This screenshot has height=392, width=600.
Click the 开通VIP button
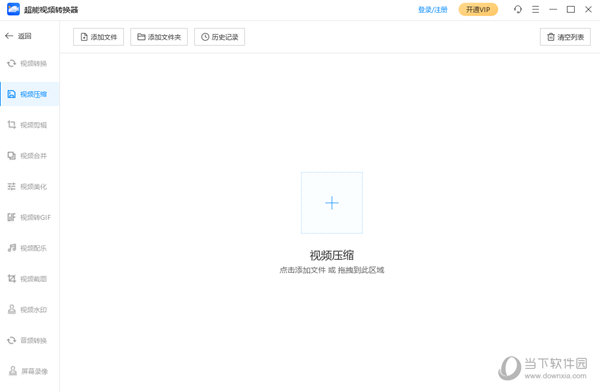pyautogui.click(x=478, y=10)
